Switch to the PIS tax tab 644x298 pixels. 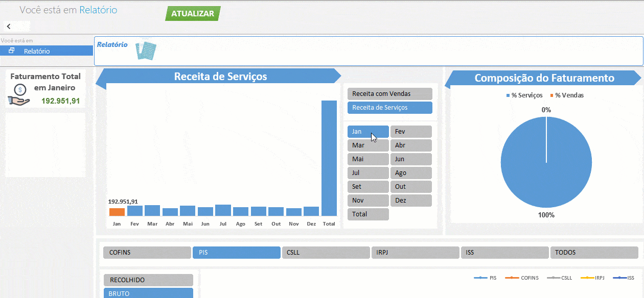coord(237,253)
